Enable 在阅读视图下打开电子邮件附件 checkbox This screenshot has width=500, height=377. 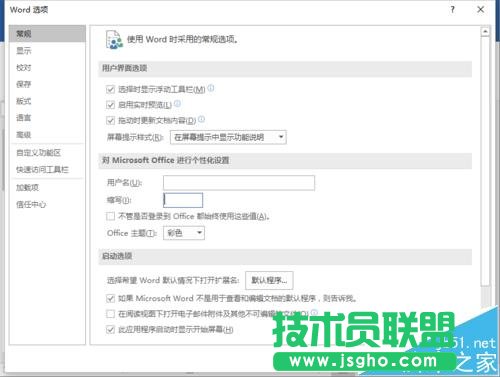(110, 314)
